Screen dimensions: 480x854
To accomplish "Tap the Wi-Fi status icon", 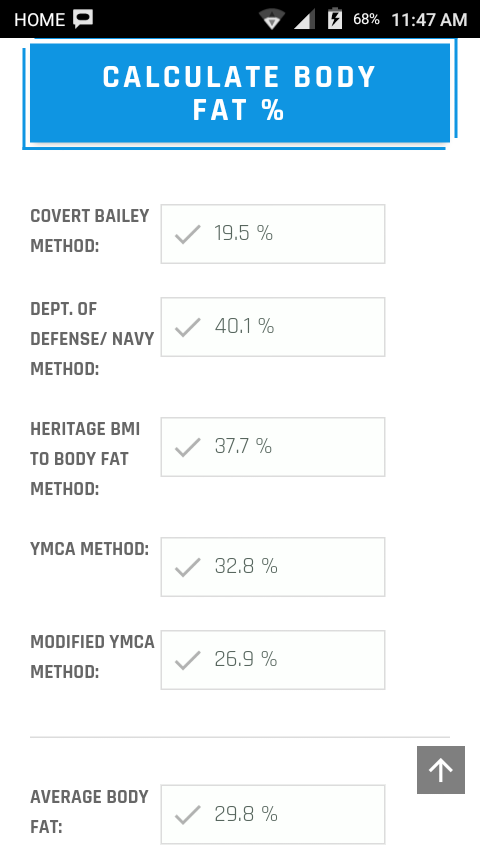I will (271, 20).
